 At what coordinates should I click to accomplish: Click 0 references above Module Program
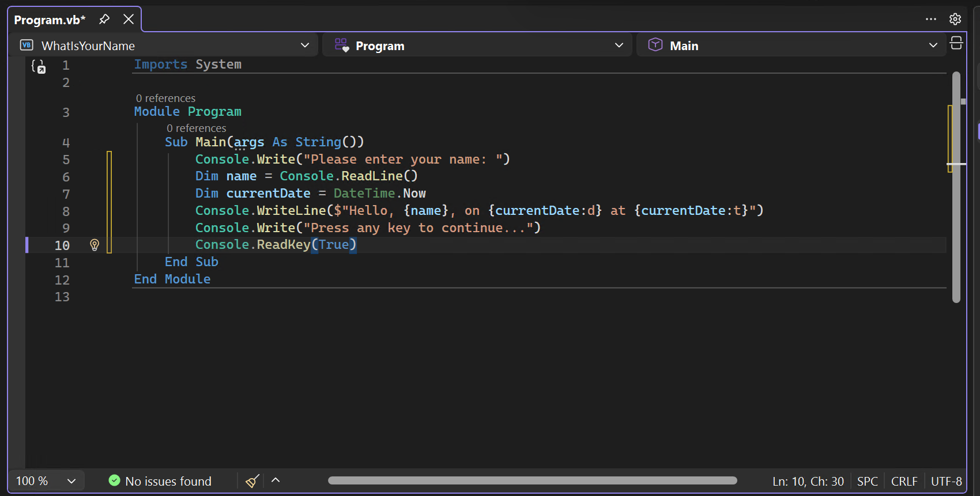[165, 98]
